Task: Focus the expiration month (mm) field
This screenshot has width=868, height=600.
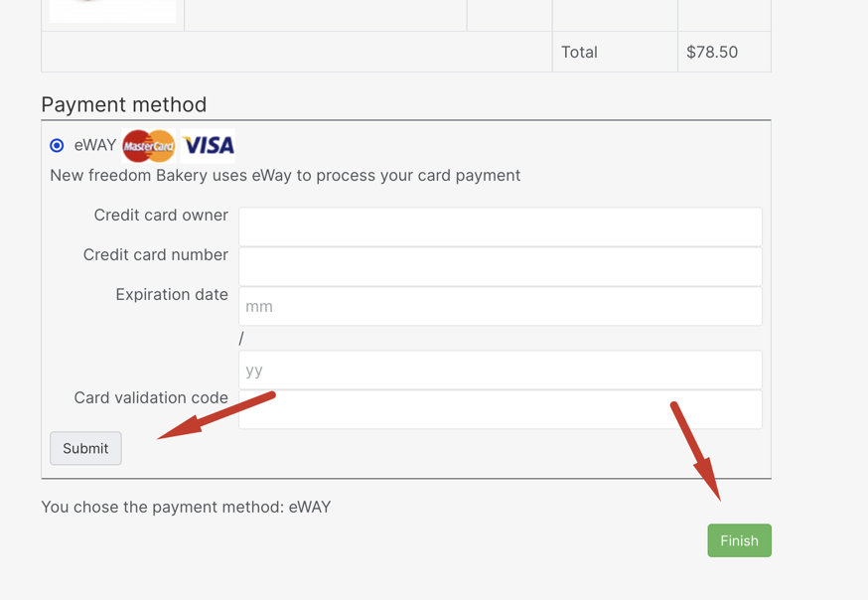Action: pos(500,307)
